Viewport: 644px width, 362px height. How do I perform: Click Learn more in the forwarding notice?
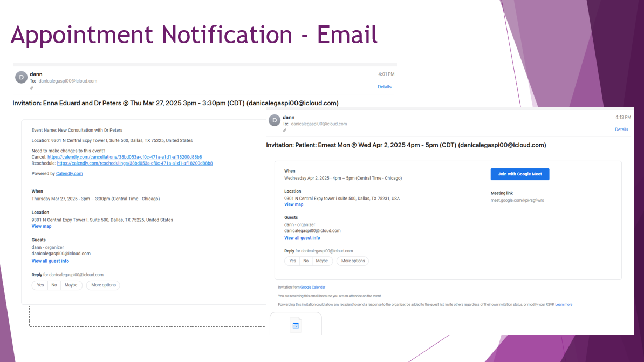[x=564, y=304]
